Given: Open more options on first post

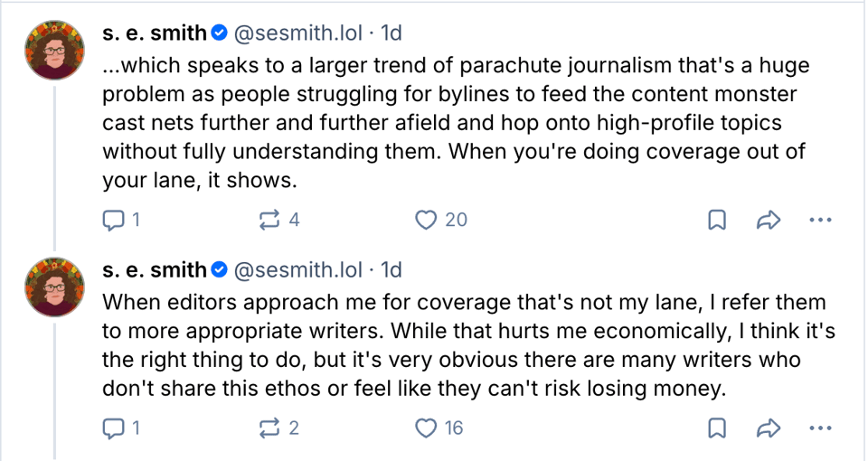Looking at the screenshot, I should (819, 220).
